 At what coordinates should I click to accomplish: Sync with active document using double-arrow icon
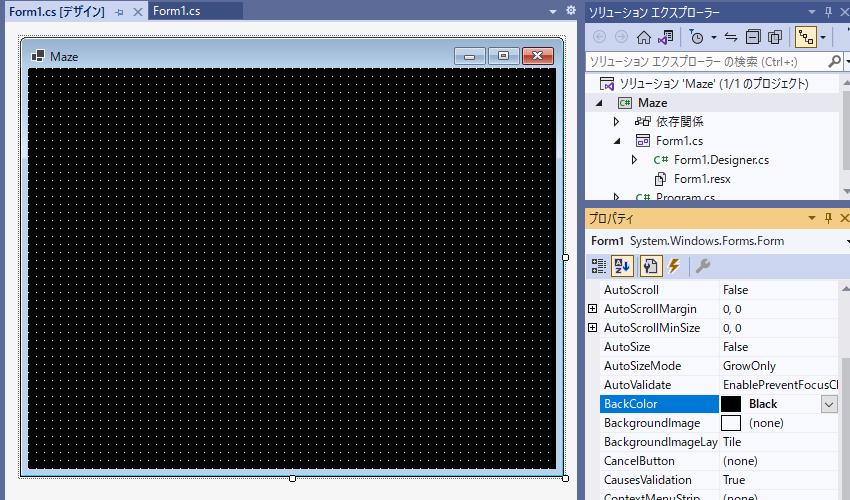(x=731, y=37)
